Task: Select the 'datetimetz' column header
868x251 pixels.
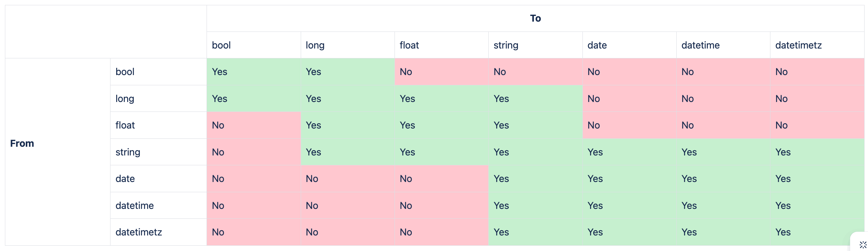Action: pyautogui.click(x=798, y=45)
